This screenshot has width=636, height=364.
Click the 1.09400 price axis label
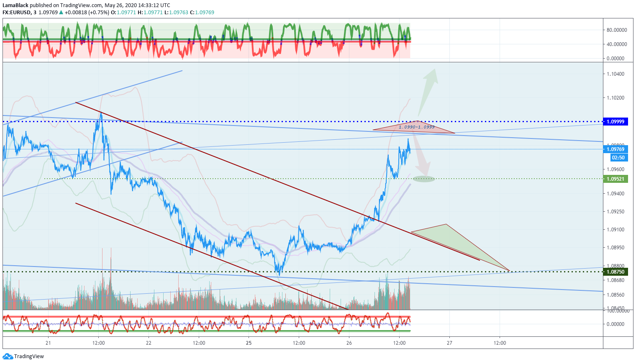point(615,194)
